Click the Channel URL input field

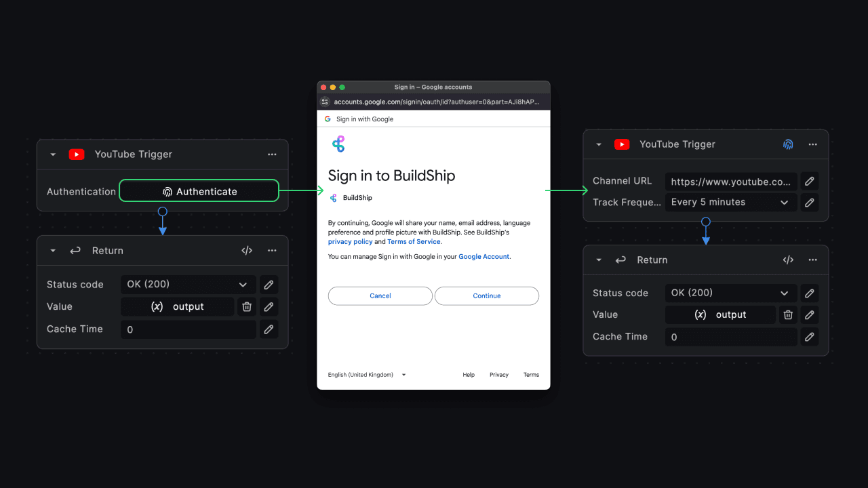[731, 182]
